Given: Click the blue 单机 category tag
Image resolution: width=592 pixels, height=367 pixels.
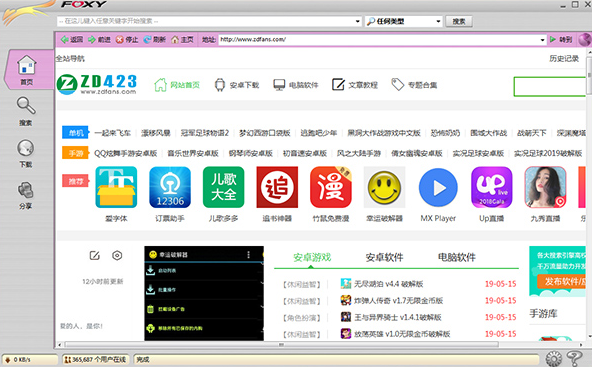Looking at the screenshot, I should (76, 133).
